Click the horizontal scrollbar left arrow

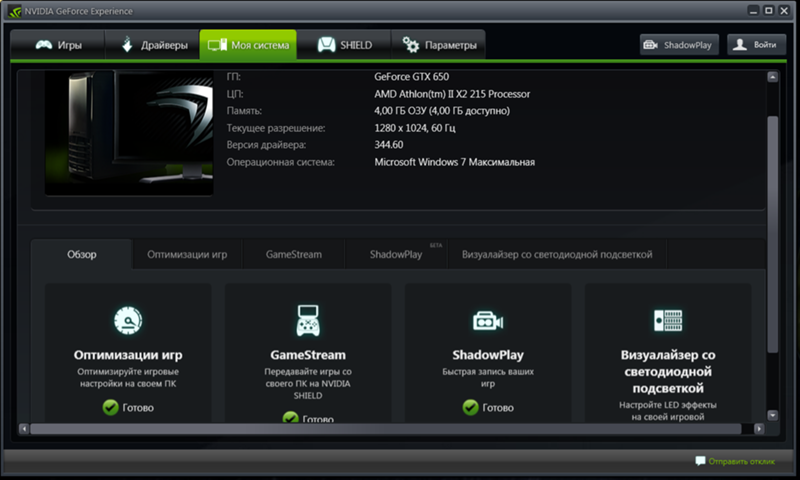[x=24, y=428]
